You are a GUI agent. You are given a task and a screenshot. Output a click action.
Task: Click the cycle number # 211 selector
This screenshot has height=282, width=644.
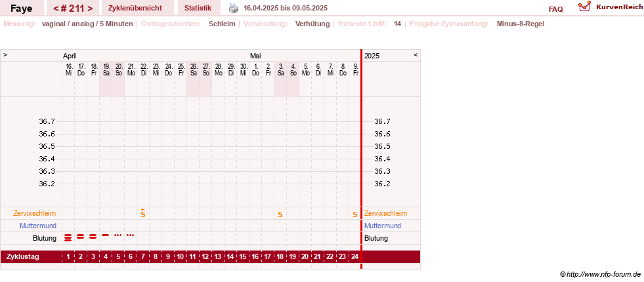pos(73,9)
